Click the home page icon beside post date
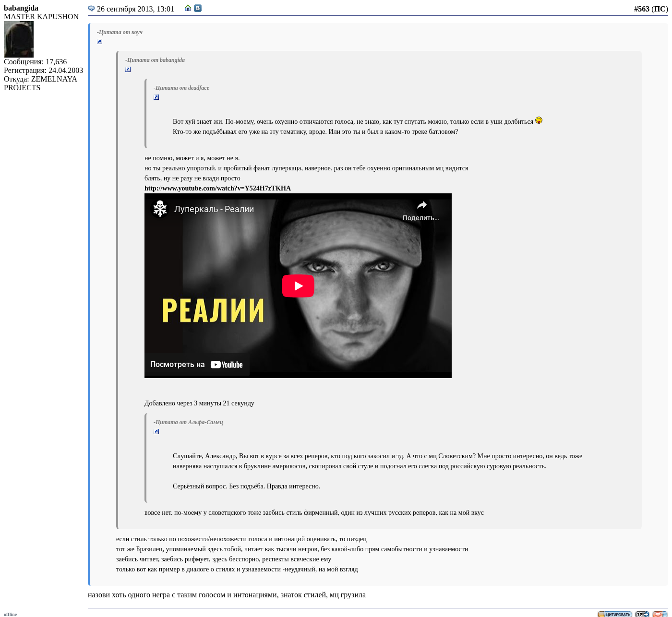Screen dimensions: 672x617 [188, 8]
